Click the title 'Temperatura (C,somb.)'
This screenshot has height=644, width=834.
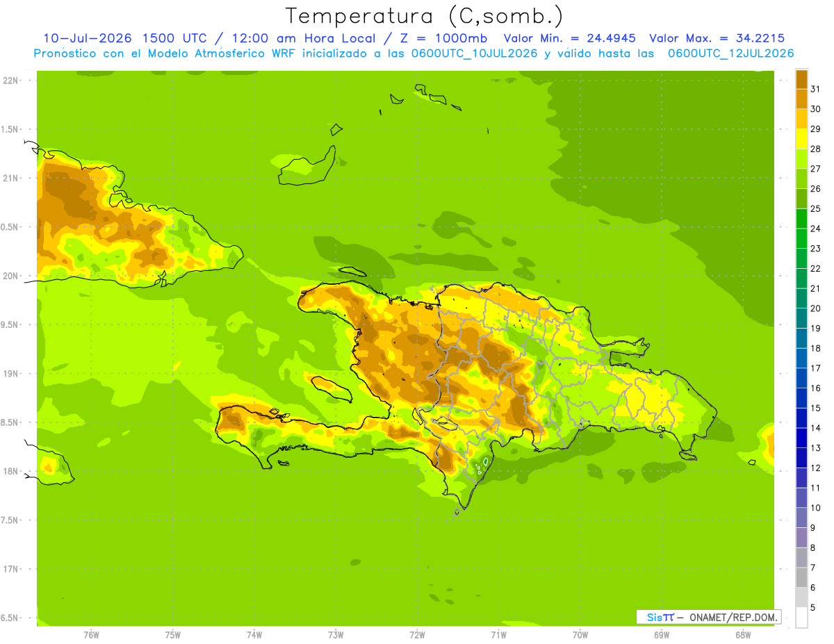(424, 16)
